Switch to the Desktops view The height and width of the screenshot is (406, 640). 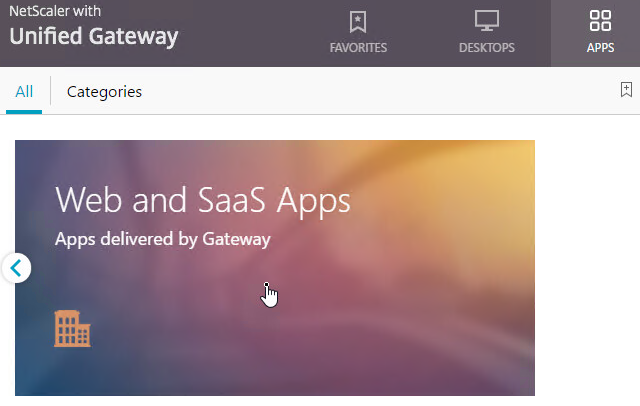pyautogui.click(x=487, y=33)
